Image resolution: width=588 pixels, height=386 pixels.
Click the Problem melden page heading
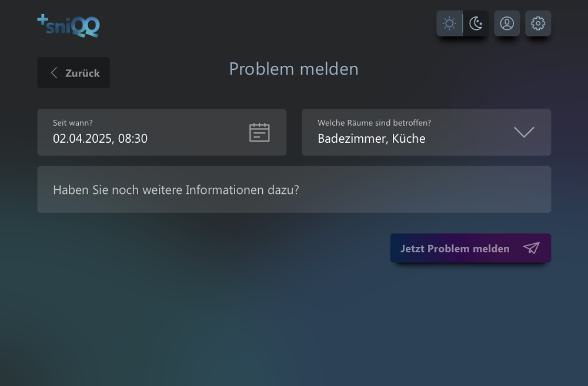pos(293,69)
